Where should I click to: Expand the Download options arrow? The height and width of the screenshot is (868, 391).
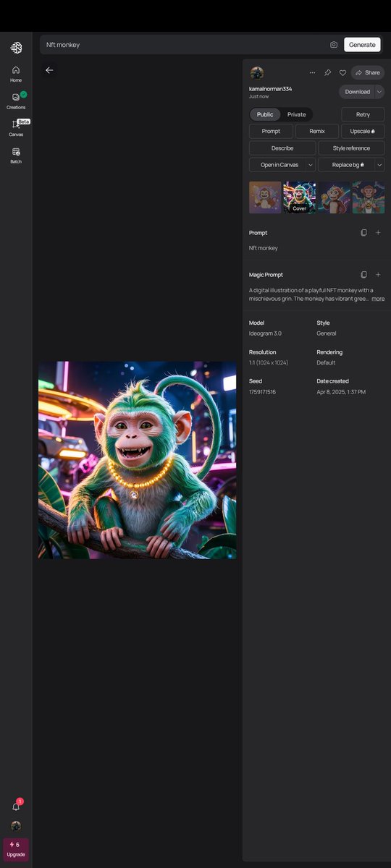380,92
